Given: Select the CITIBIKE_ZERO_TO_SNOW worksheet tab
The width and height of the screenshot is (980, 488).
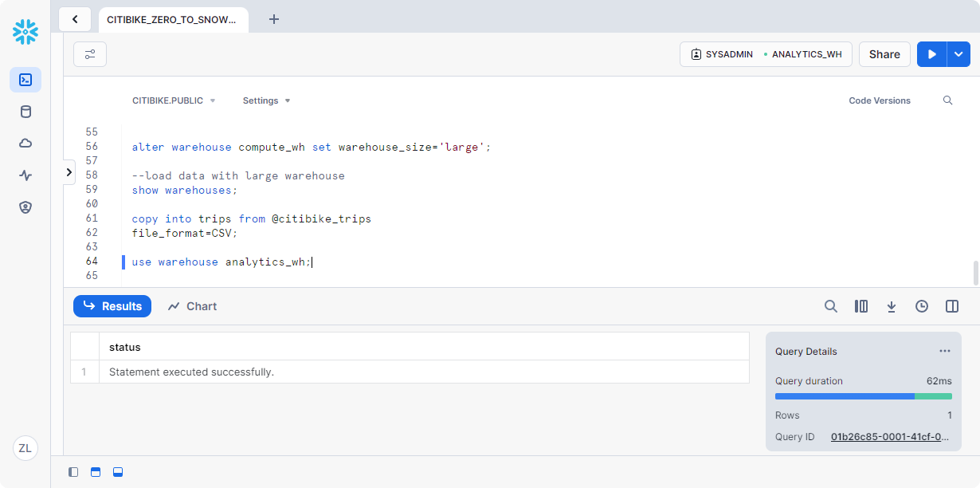Looking at the screenshot, I should (172, 19).
